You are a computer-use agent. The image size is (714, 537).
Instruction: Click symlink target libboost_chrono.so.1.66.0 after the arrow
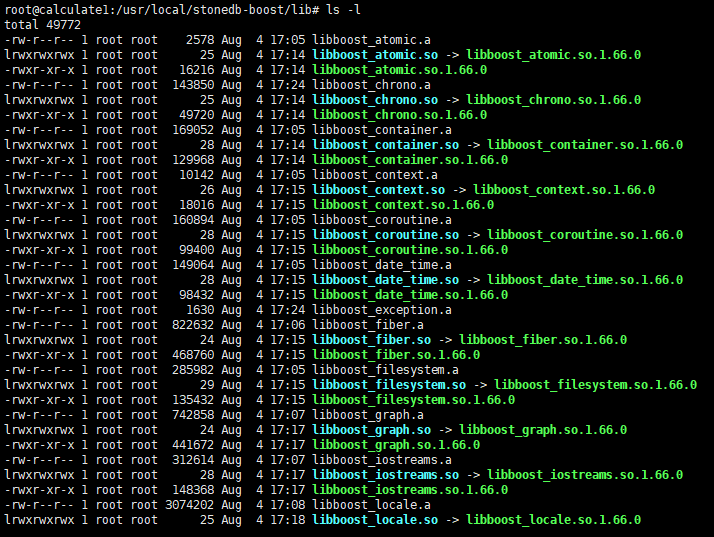point(553,100)
